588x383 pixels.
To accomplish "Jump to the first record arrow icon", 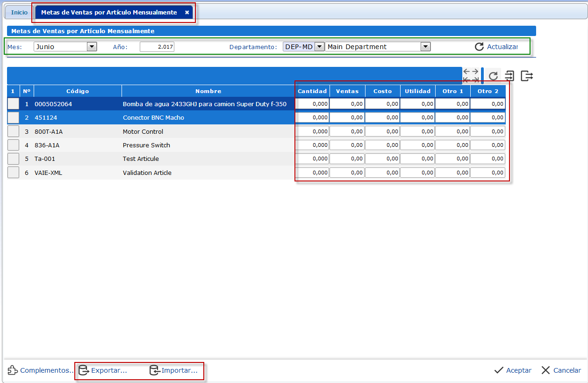I will pos(466,80).
